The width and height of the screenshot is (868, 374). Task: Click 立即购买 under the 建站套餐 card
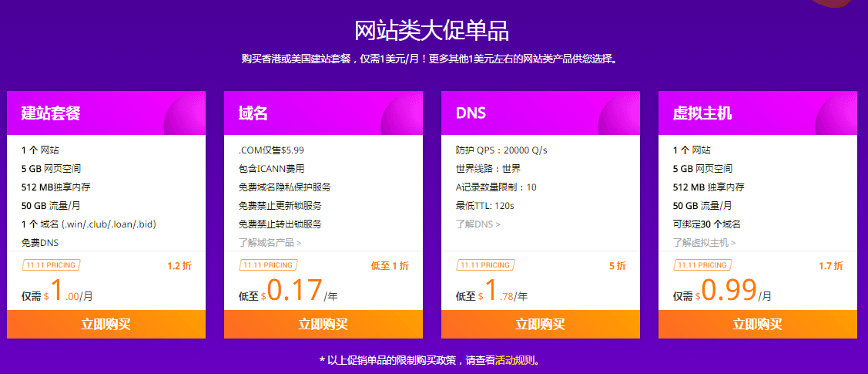[x=106, y=324]
